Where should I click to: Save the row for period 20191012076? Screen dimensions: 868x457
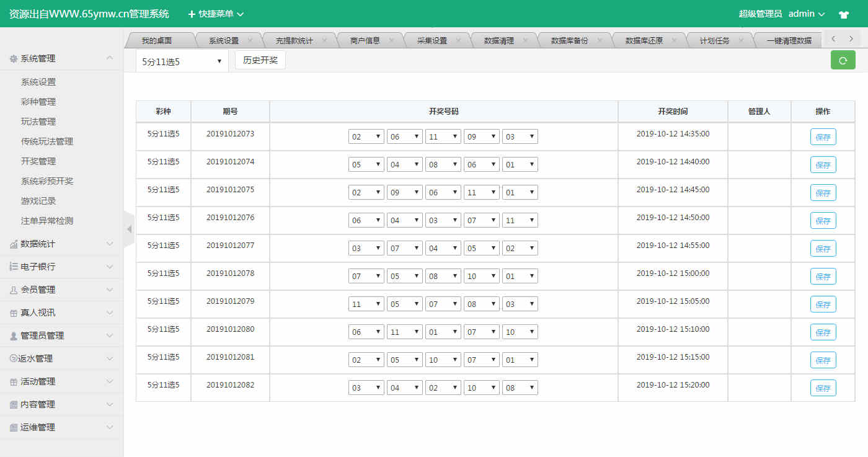pos(823,221)
